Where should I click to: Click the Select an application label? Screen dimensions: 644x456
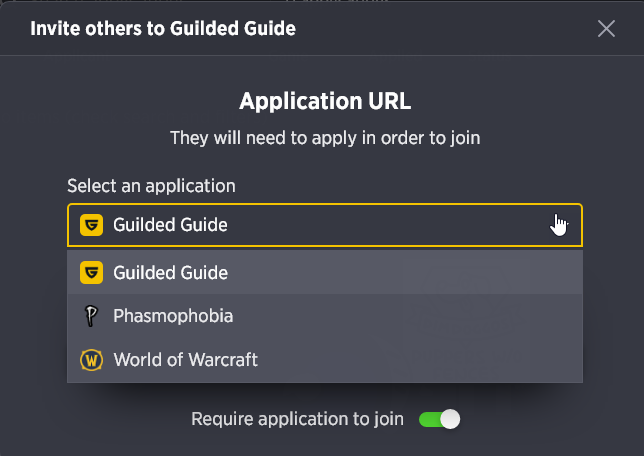pyautogui.click(x=152, y=186)
